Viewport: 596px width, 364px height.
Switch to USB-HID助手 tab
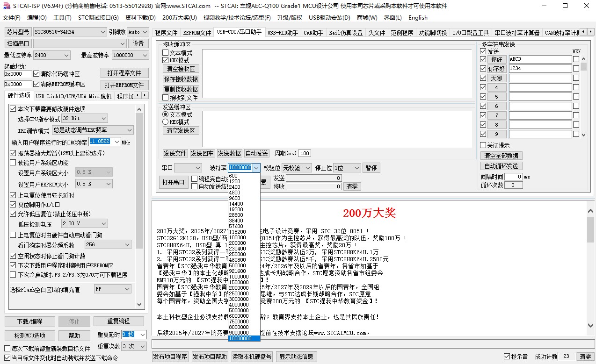pos(283,33)
